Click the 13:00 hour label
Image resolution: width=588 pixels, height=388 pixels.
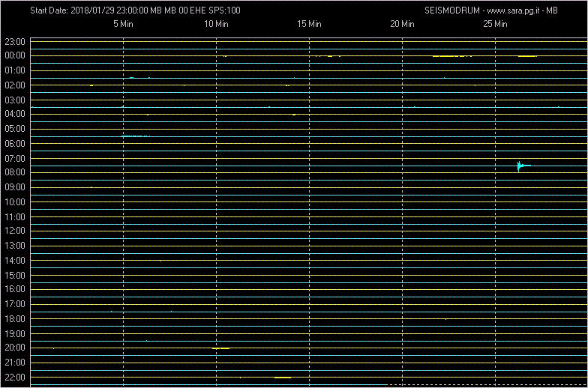pyautogui.click(x=15, y=246)
